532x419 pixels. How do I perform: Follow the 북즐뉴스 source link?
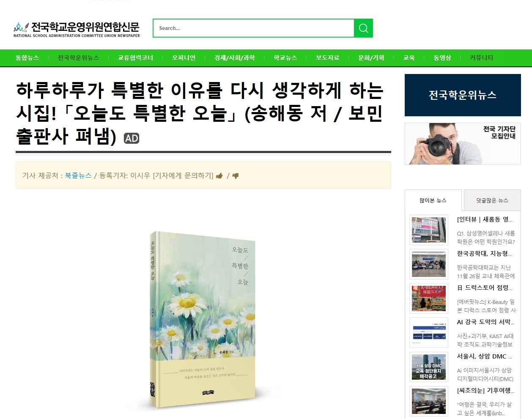pyautogui.click(x=78, y=175)
